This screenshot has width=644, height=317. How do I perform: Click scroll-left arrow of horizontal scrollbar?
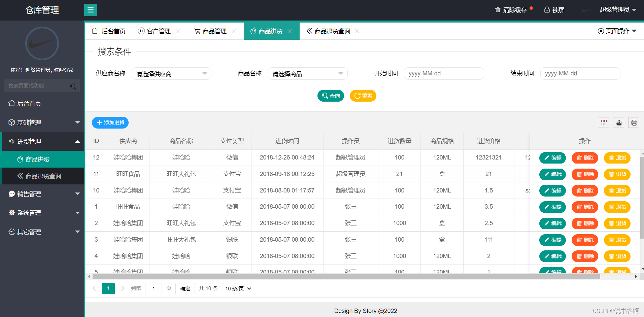click(89, 277)
